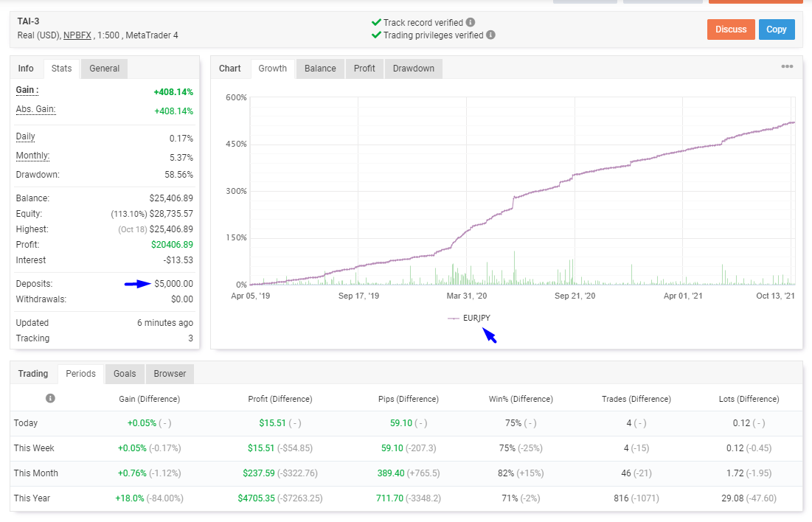Click the Lots (Difference) column header
The height and width of the screenshot is (522, 812).
(749, 400)
